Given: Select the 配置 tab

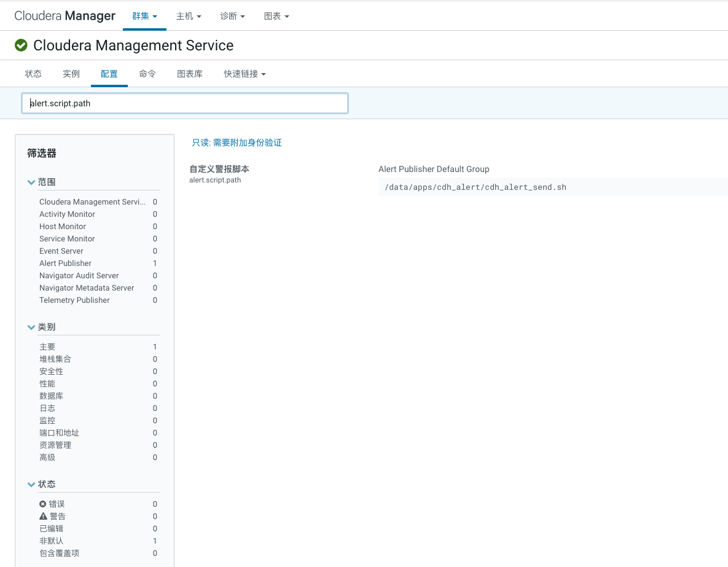Looking at the screenshot, I should (109, 74).
